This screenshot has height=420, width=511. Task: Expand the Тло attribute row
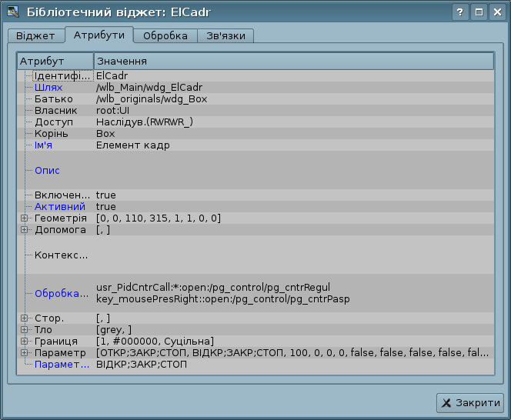click(x=25, y=329)
